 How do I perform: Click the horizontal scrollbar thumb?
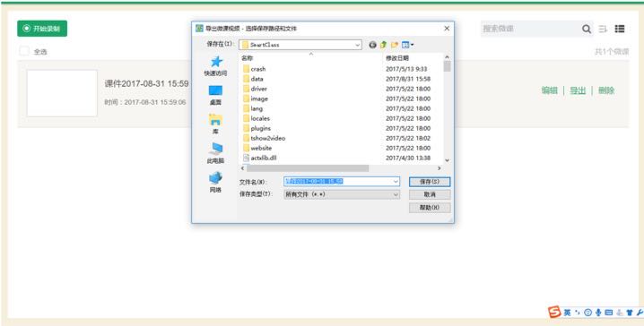coord(308,168)
